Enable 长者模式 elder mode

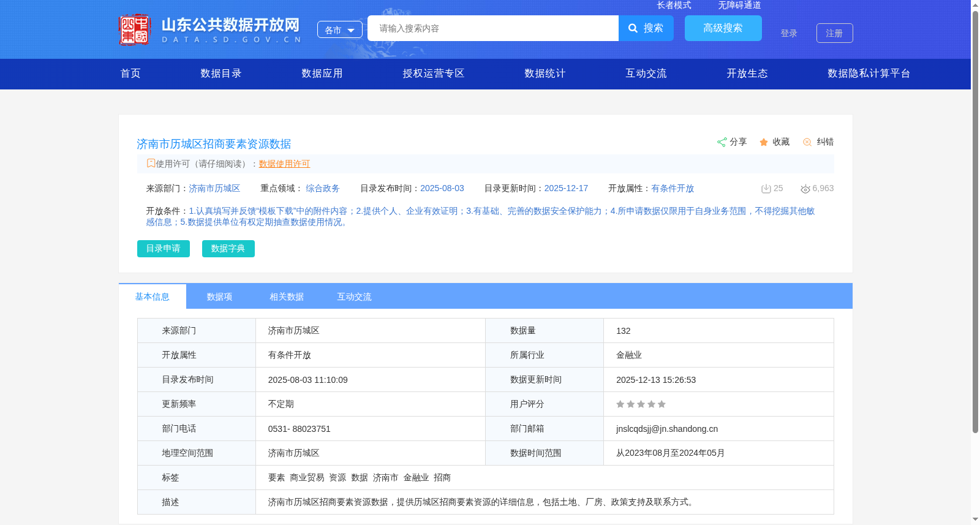674,5
